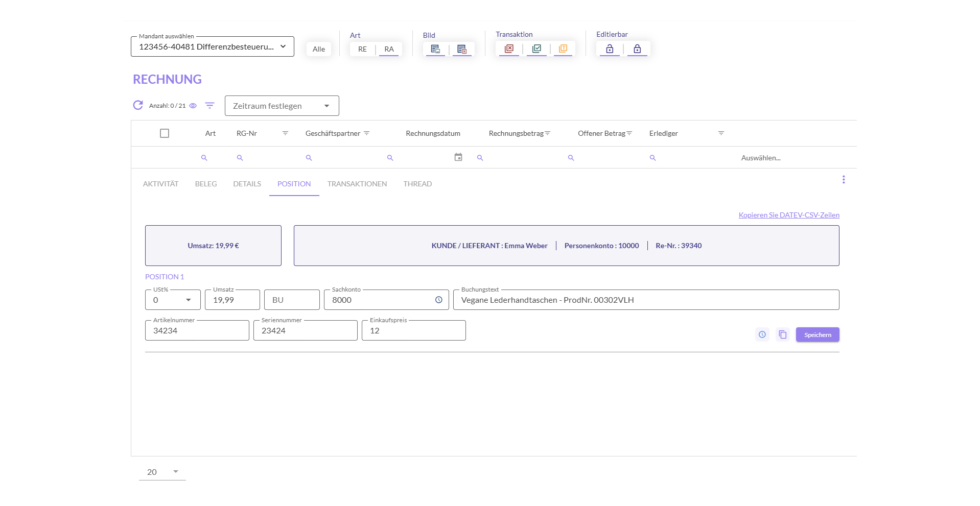Open the Mandant auswählen dropdown
The width and height of the screenshot is (980, 506).
click(212, 46)
